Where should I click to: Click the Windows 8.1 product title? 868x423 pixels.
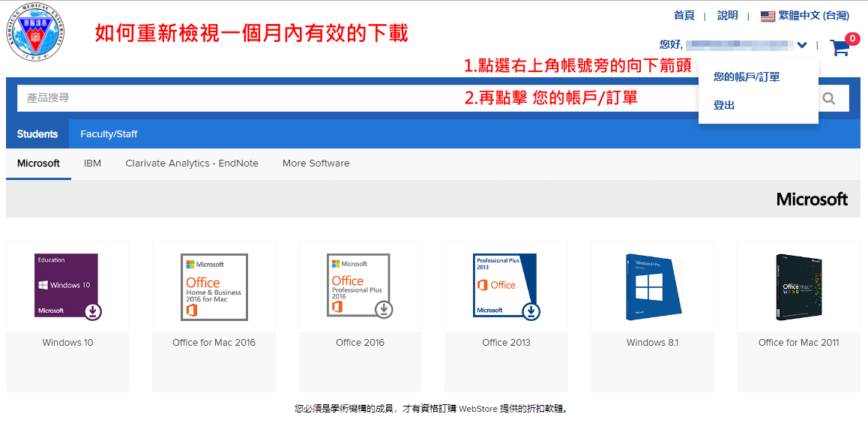[653, 343]
